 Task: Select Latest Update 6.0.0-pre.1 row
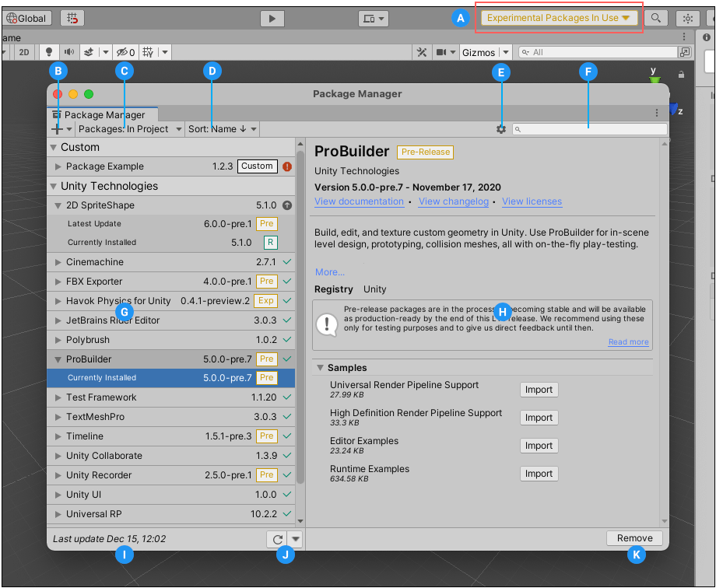170,224
